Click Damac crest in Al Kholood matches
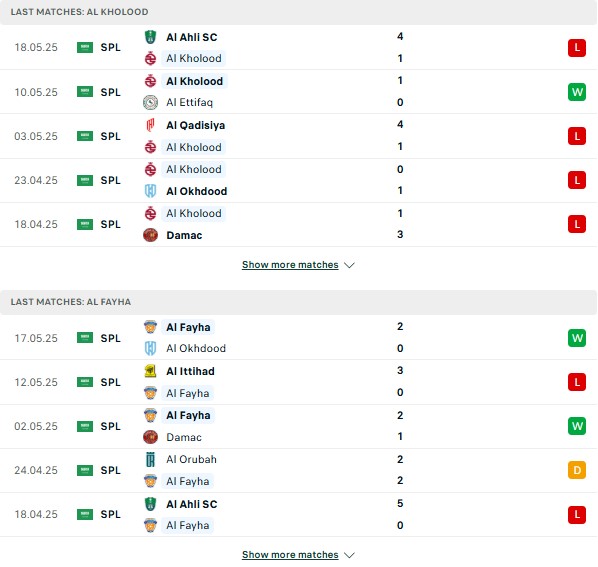 click(150, 235)
